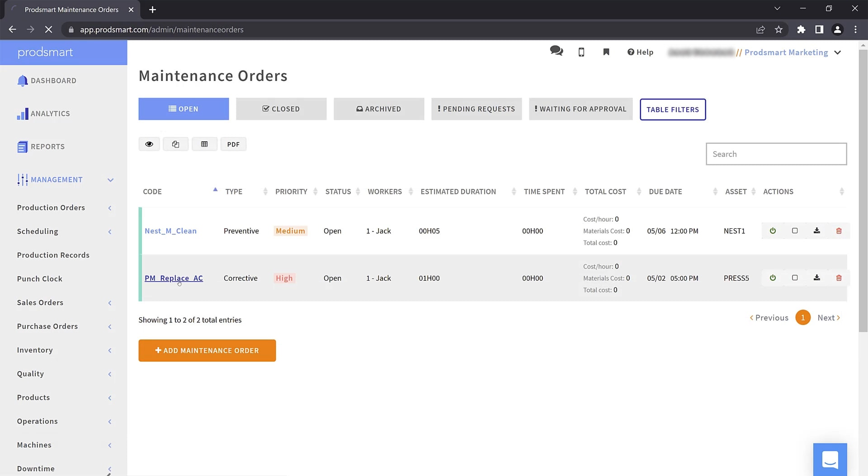Click into the Search input field
The image size is (868, 476).
point(776,154)
